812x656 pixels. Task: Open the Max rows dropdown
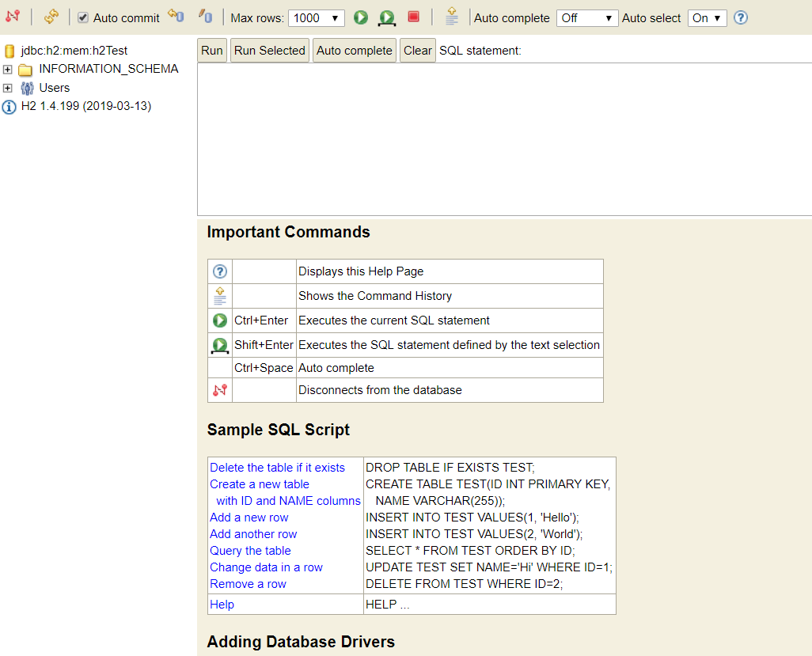tap(317, 17)
